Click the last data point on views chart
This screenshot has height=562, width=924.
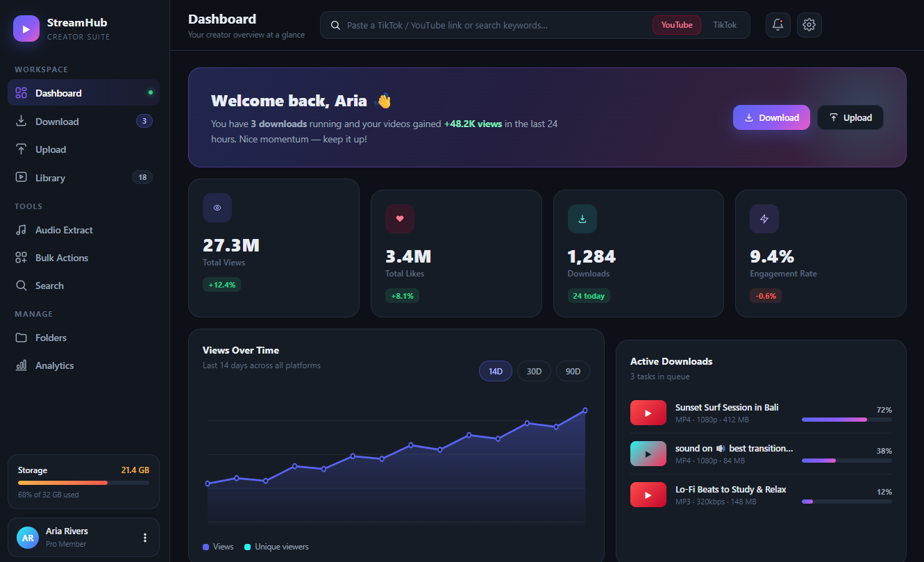click(585, 411)
